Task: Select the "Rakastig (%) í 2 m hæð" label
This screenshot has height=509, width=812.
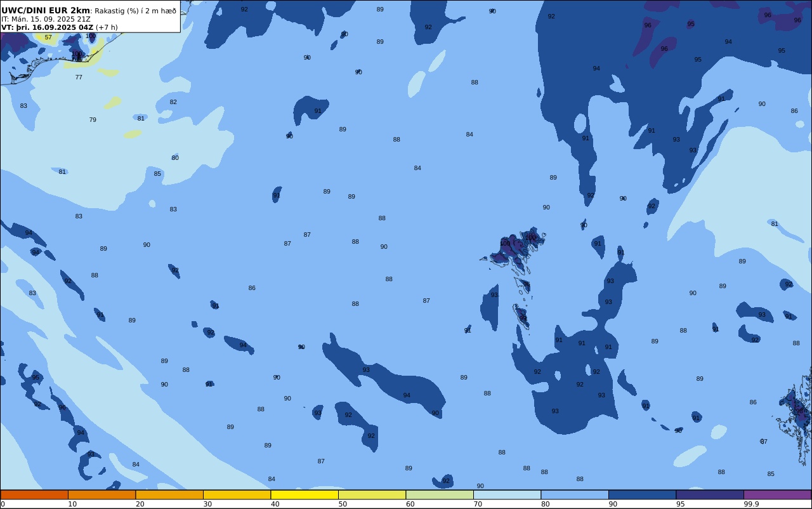Action: pos(135,11)
